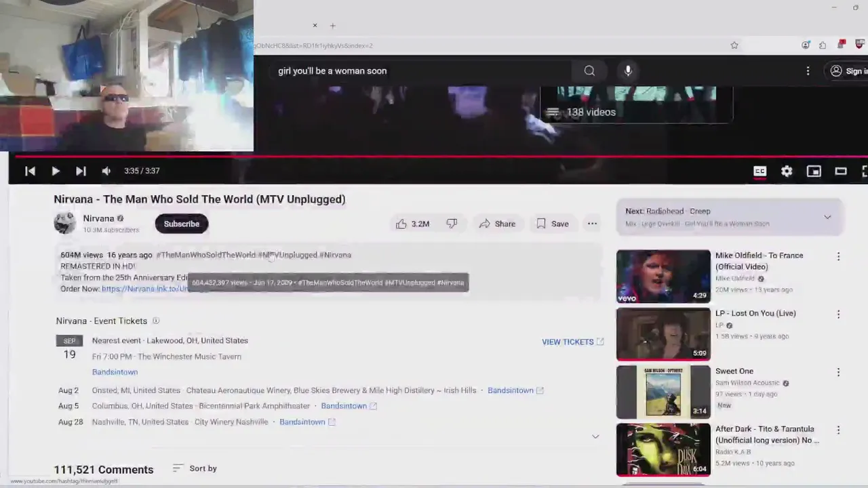Open more actions ellipsis under video
The image size is (868, 488).
coord(592,224)
